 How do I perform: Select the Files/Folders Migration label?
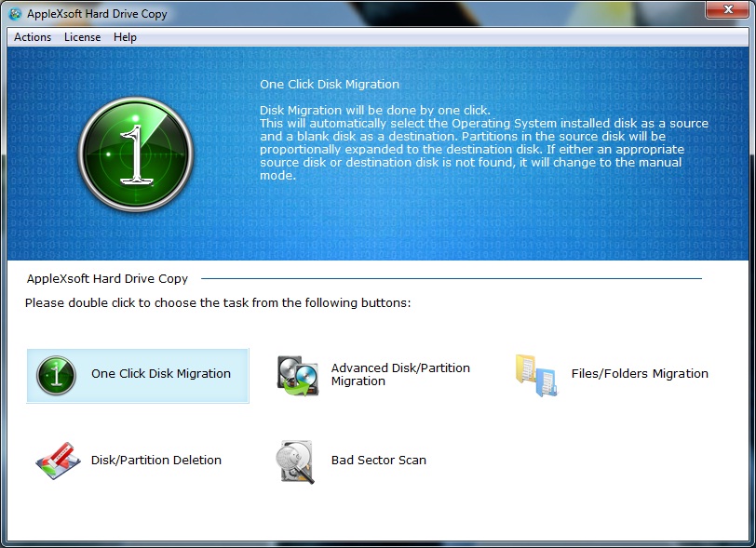(640, 373)
